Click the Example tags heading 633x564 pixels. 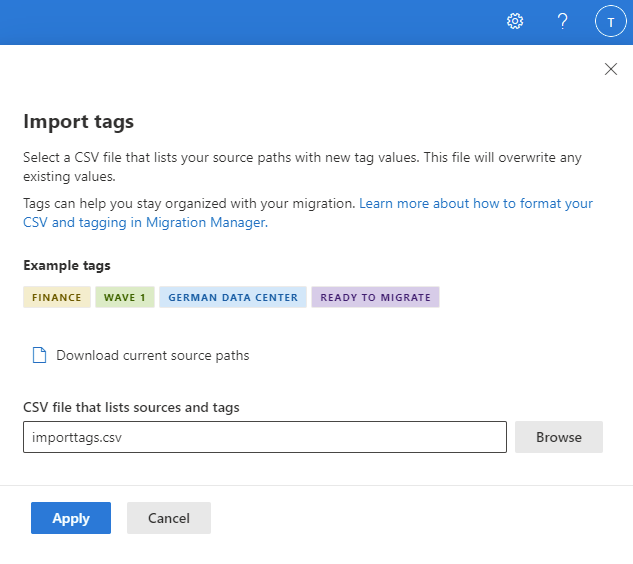[x=67, y=266]
